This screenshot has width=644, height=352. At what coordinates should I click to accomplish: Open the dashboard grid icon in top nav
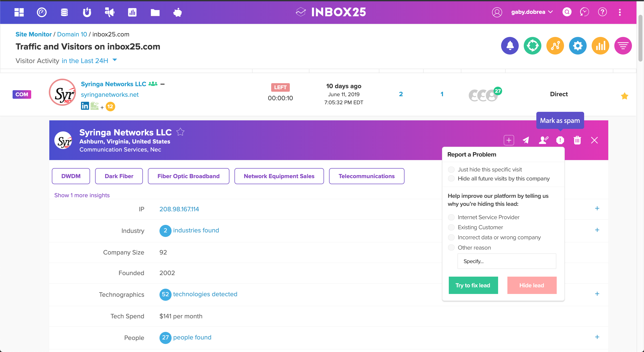(x=19, y=12)
